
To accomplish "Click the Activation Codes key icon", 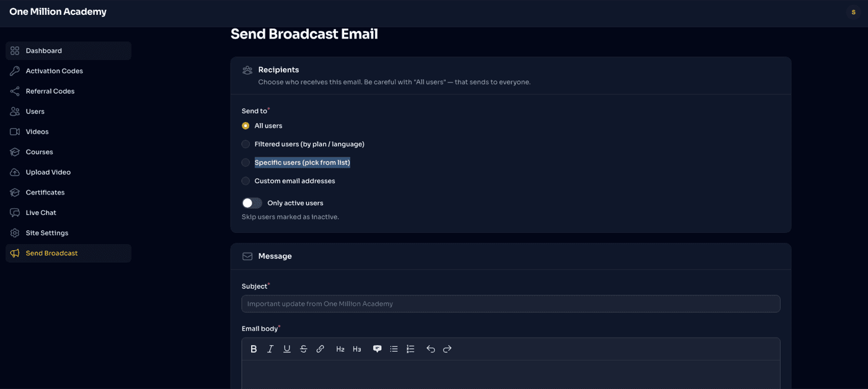I will click(15, 71).
